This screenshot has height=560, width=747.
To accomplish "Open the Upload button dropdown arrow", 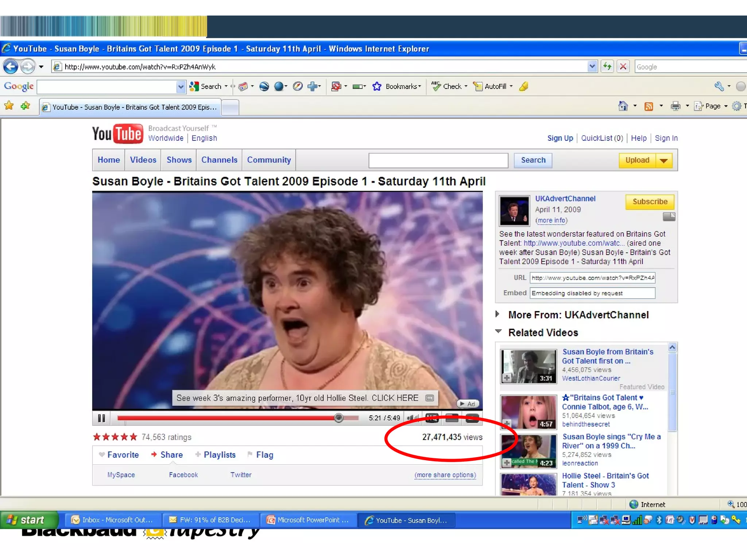I will point(664,160).
